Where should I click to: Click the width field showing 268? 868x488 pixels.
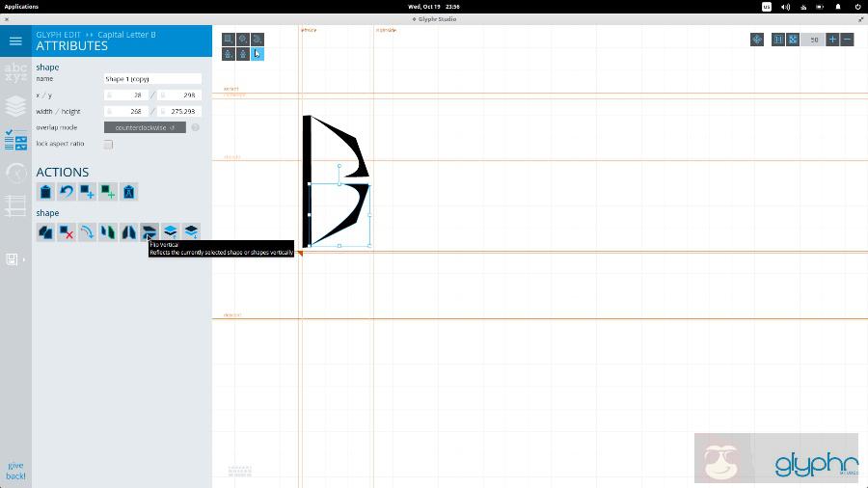point(126,111)
